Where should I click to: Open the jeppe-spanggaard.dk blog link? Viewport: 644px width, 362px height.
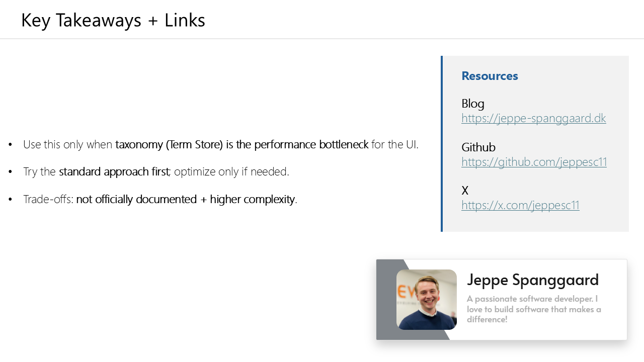[x=533, y=119]
